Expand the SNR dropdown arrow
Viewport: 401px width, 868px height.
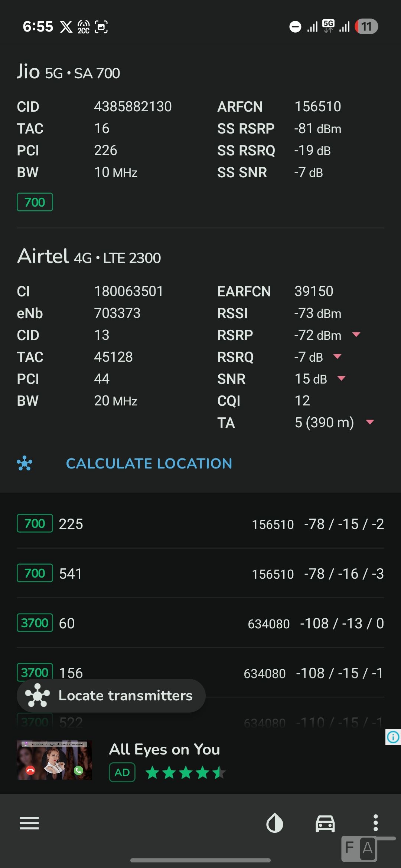(x=341, y=378)
